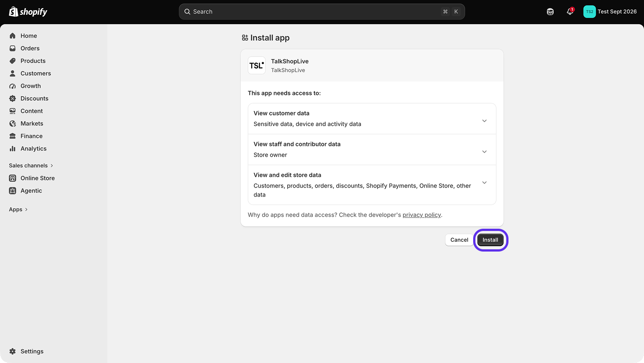
Task: Click the TalkShopLive TSL app logo
Action: tap(257, 65)
